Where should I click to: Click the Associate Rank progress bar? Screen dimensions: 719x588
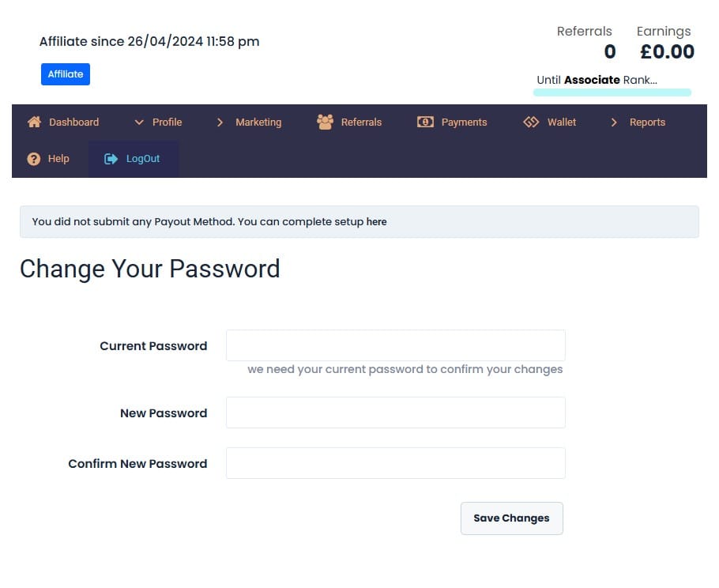click(612, 92)
